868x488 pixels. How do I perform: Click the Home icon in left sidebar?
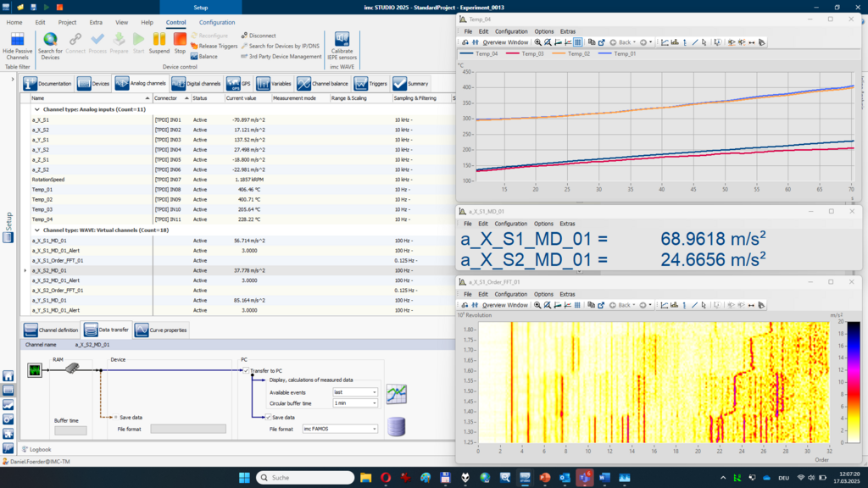[x=8, y=376]
